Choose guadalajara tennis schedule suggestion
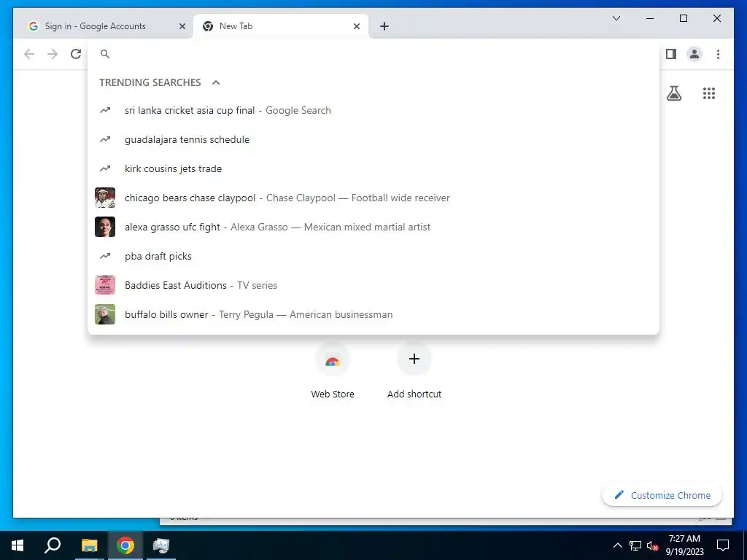The width and height of the screenshot is (747, 560). [373, 139]
